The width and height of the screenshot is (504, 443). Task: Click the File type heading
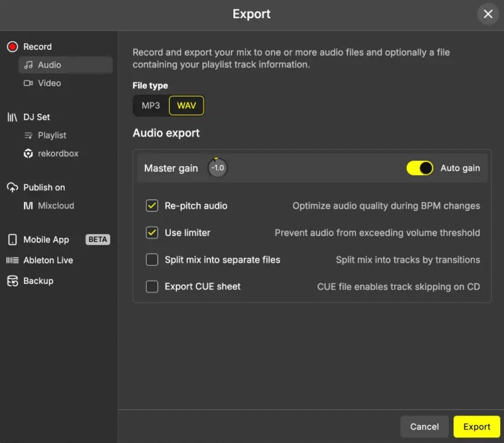150,86
